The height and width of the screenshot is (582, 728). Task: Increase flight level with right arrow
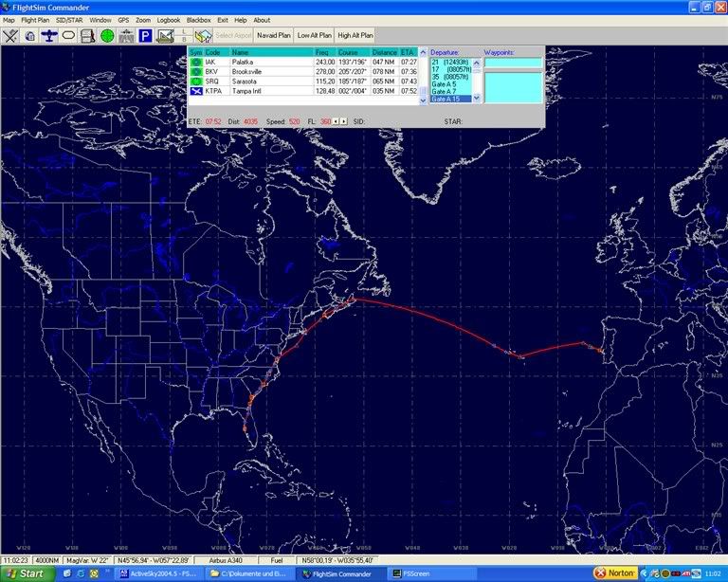tap(343, 121)
